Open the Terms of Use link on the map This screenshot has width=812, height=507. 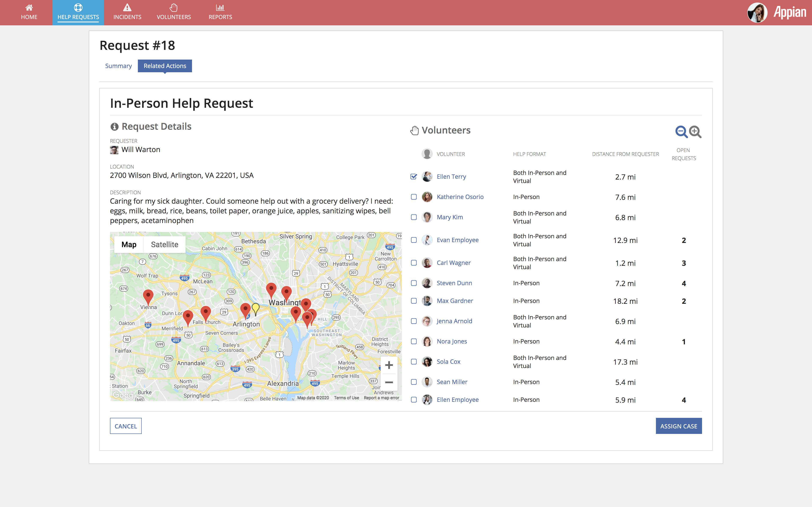[346, 398]
